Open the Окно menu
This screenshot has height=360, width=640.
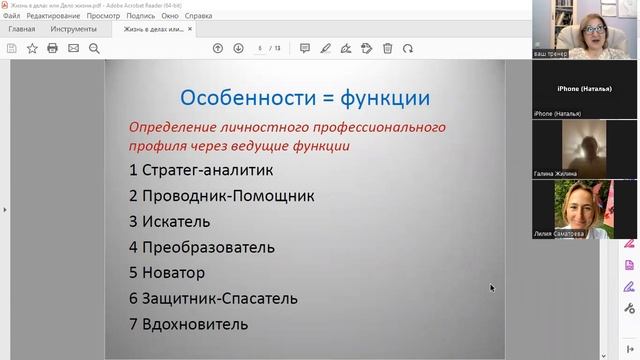[x=170, y=16]
